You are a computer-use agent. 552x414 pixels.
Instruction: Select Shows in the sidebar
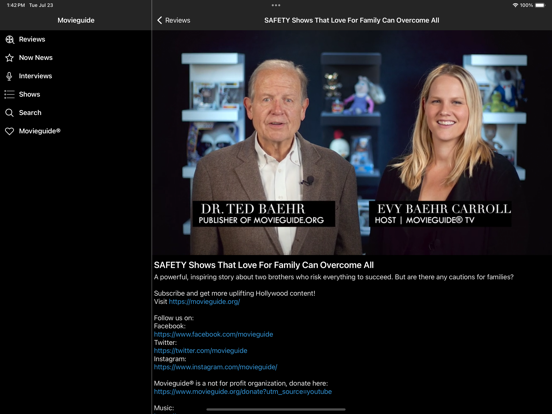point(75,94)
